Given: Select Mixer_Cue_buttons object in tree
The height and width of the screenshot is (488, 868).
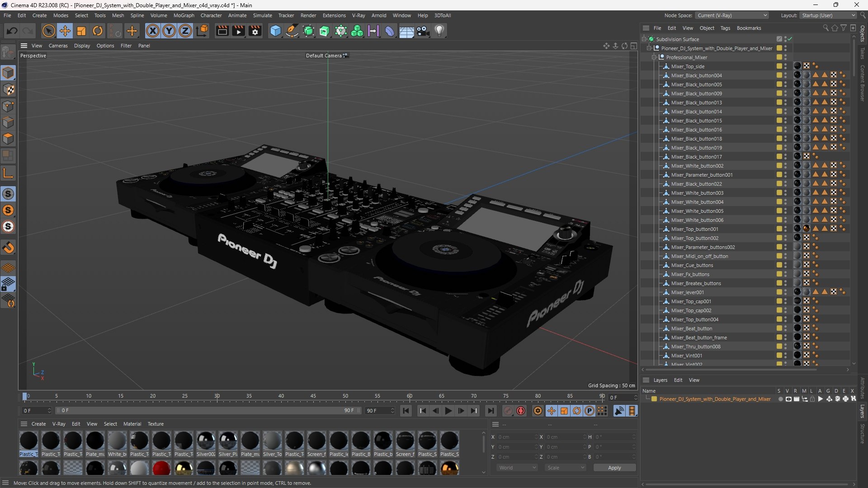Looking at the screenshot, I should (692, 265).
